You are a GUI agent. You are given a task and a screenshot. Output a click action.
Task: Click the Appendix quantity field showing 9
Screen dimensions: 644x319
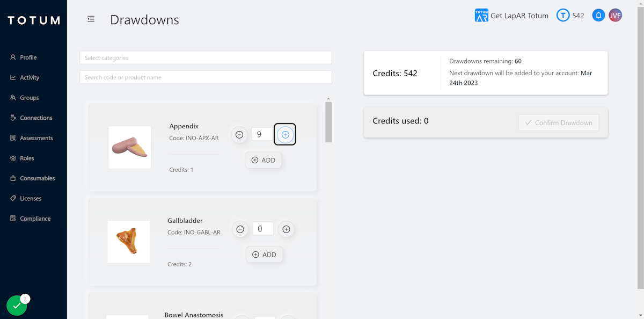[262, 134]
